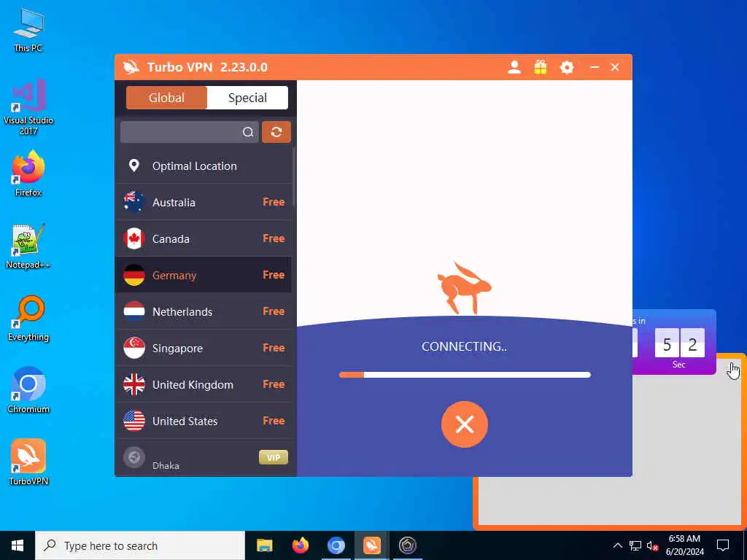The height and width of the screenshot is (560, 747).
Task: Open the Windows Start menu
Action: 18,545
